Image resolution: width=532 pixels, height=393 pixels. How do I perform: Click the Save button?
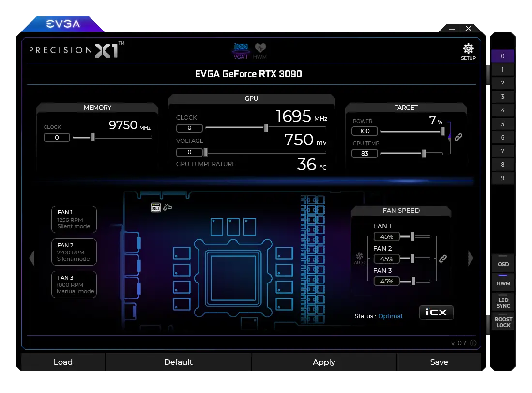(x=439, y=362)
